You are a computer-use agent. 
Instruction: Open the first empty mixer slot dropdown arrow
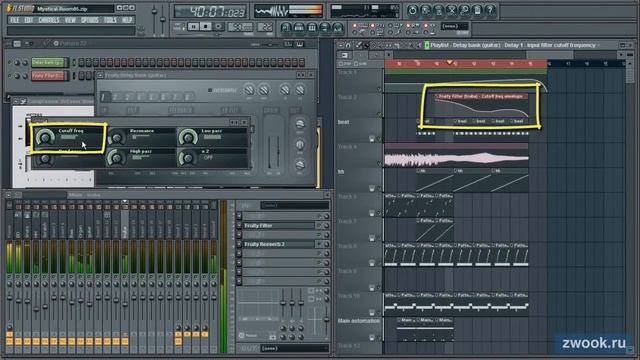[239, 216]
